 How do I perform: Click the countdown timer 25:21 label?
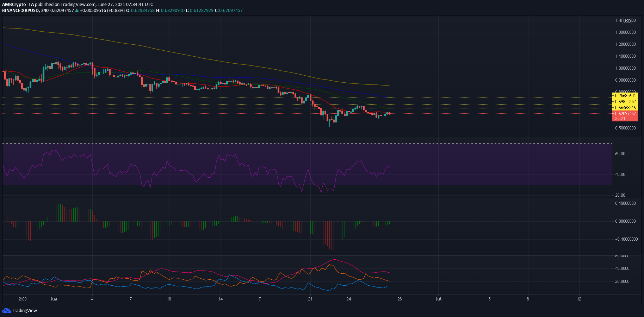tap(620, 119)
